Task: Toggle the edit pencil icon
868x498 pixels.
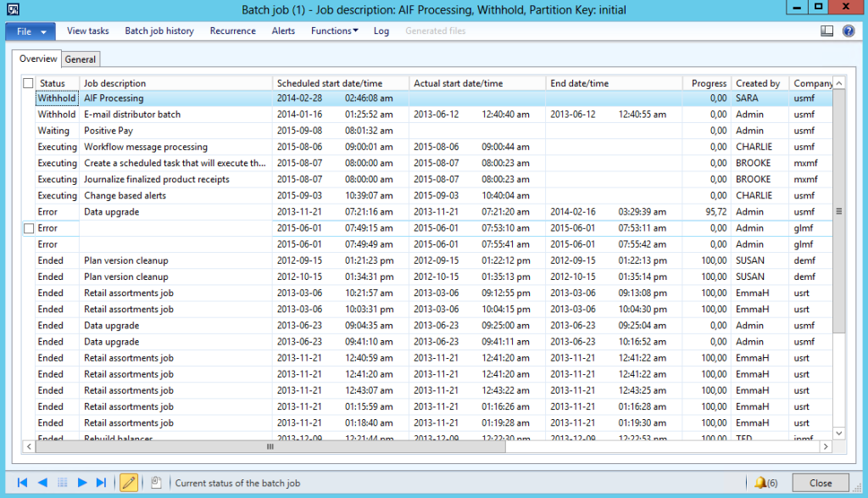Action: pos(129,483)
